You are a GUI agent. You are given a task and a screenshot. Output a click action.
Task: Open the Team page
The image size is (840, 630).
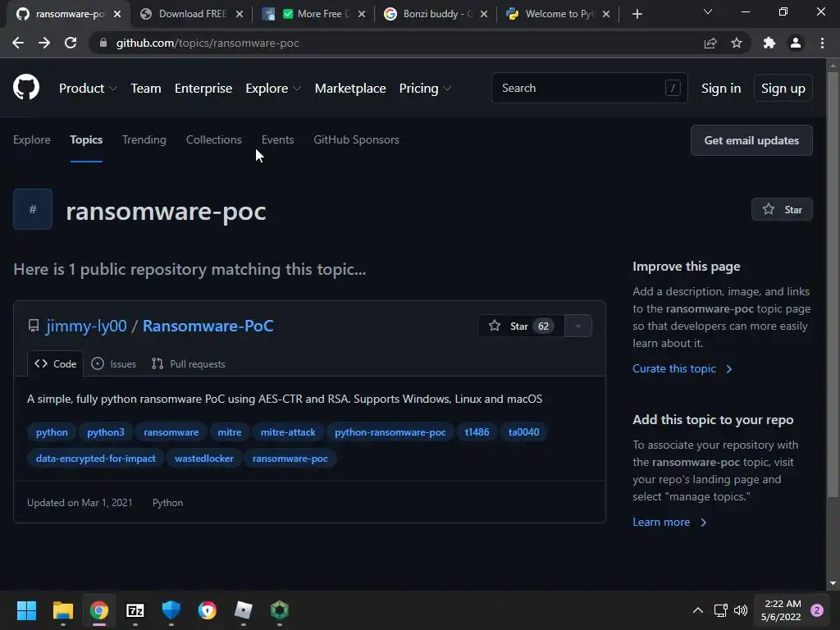(x=146, y=88)
